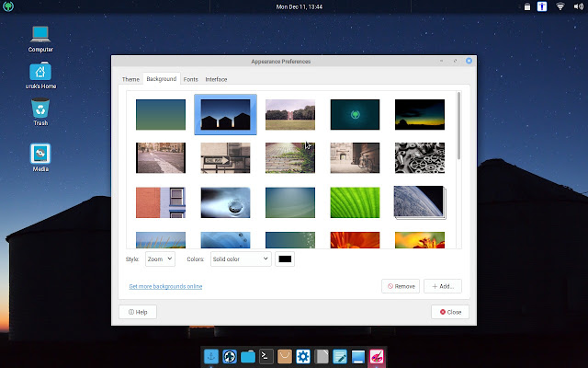Switch to the Fonts tab
Viewport: 588px width, 368px height.
pos(190,79)
